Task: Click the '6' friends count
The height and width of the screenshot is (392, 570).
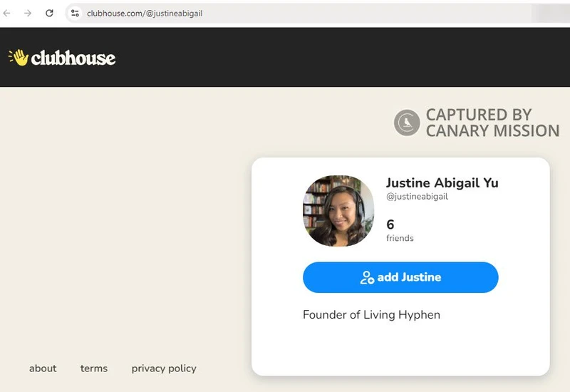Action: (390, 225)
